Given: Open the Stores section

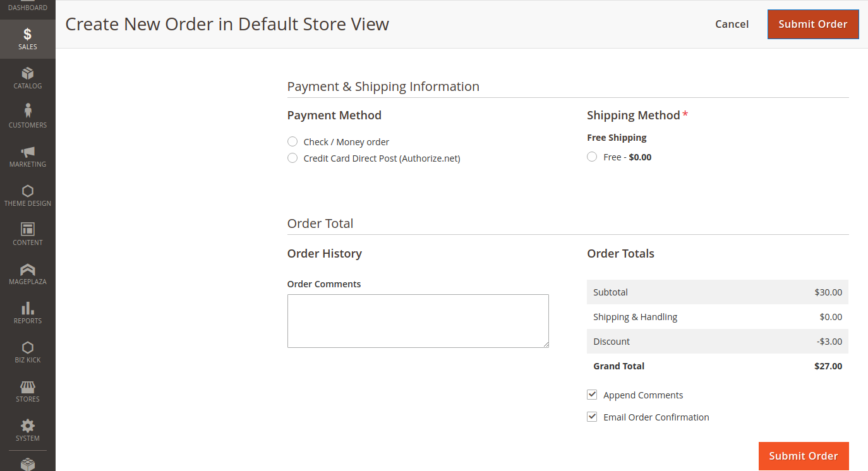Looking at the screenshot, I should tap(27, 391).
